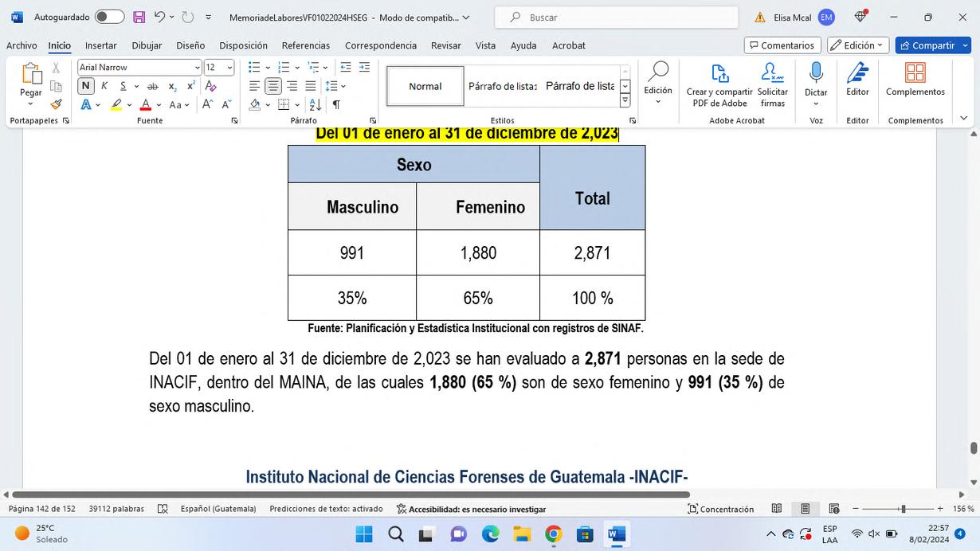Click the Comentarios button

point(782,45)
